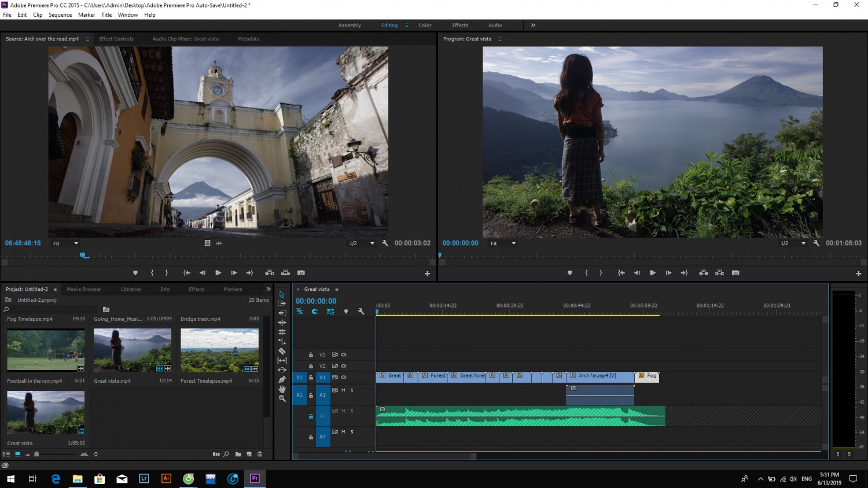Unlock audio track A2
Image resolution: width=868 pixels, height=488 pixels.
tap(311, 416)
